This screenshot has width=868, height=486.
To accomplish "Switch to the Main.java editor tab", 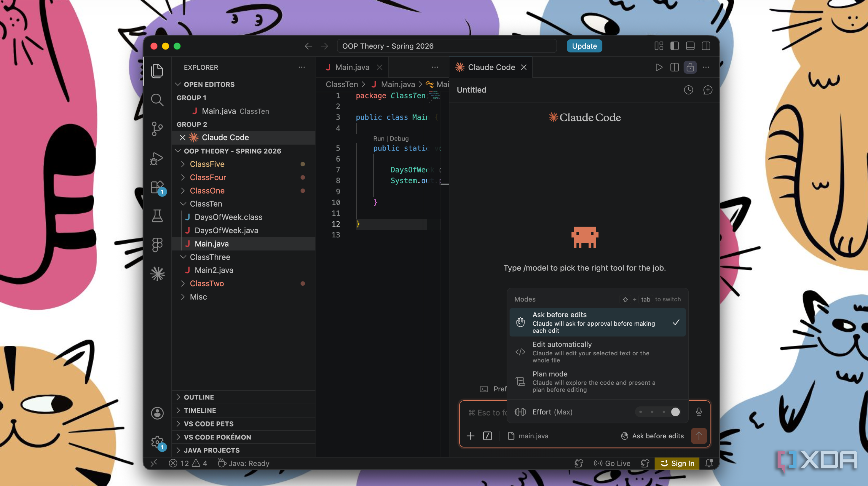I will click(352, 67).
